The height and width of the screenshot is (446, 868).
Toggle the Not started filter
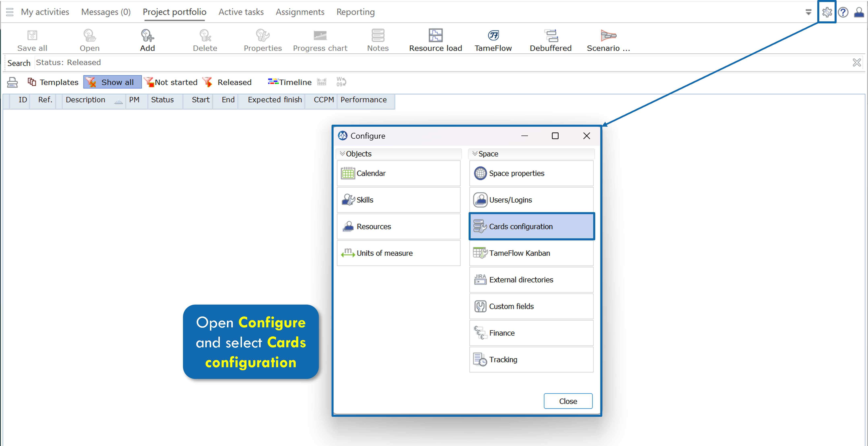pyautogui.click(x=171, y=82)
